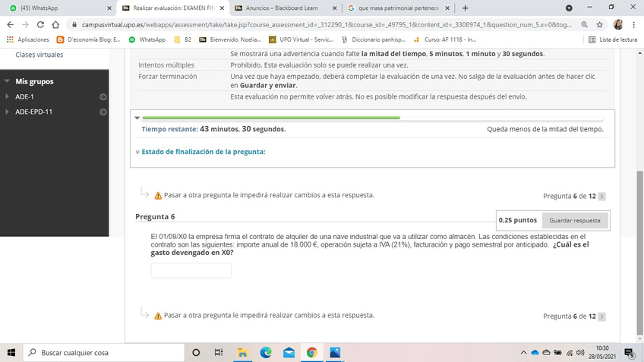Open the Aplicaciones grid bookmark

pyautogui.click(x=27, y=39)
